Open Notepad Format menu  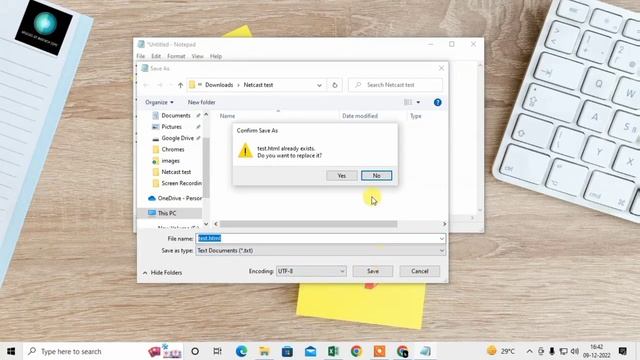pyautogui.click(x=176, y=56)
